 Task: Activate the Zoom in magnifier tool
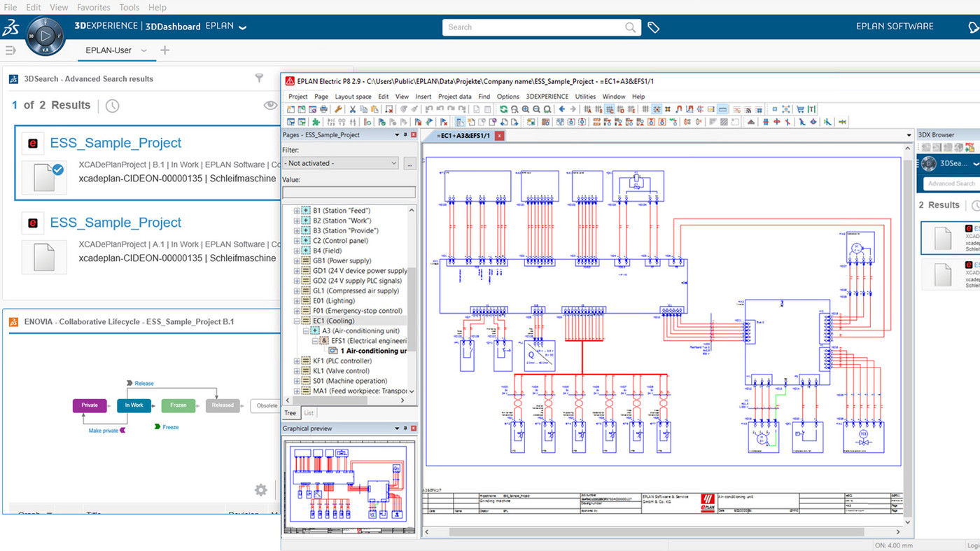click(525, 109)
